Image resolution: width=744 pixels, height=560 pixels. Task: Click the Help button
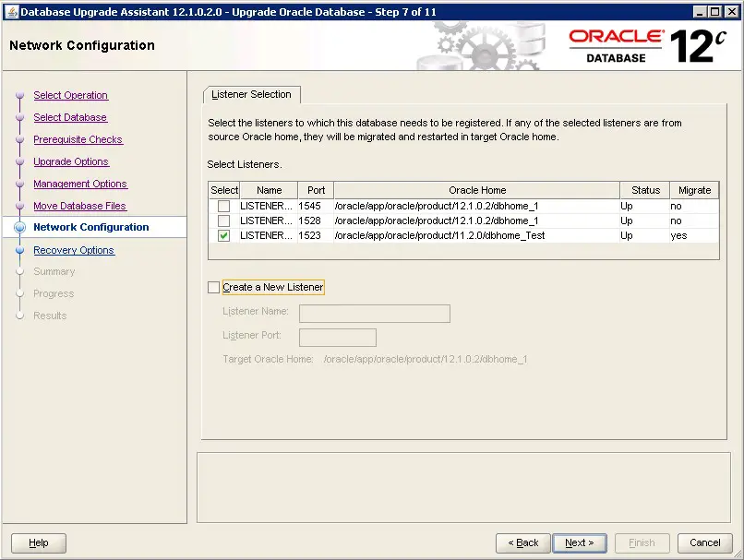click(x=39, y=542)
